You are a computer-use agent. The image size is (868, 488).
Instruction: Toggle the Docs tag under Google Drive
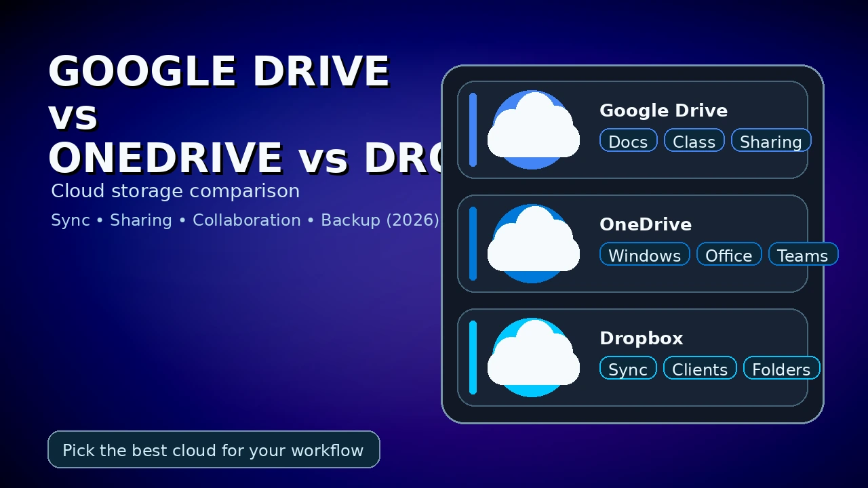pyautogui.click(x=628, y=141)
